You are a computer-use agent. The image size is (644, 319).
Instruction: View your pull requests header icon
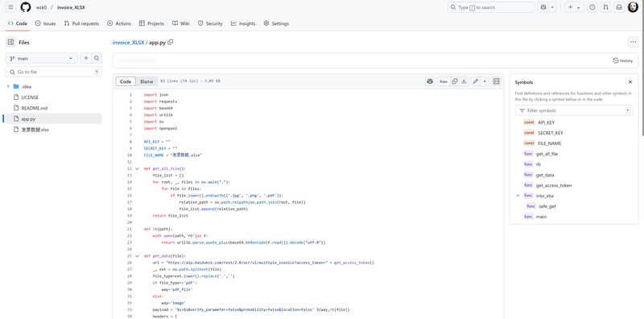(x=605, y=7)
